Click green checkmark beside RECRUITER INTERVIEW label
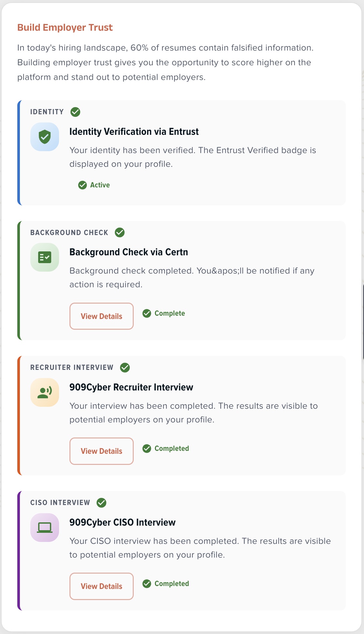This screenshot has width=364, height=634. pyautogui.click(x=125, y=368)
